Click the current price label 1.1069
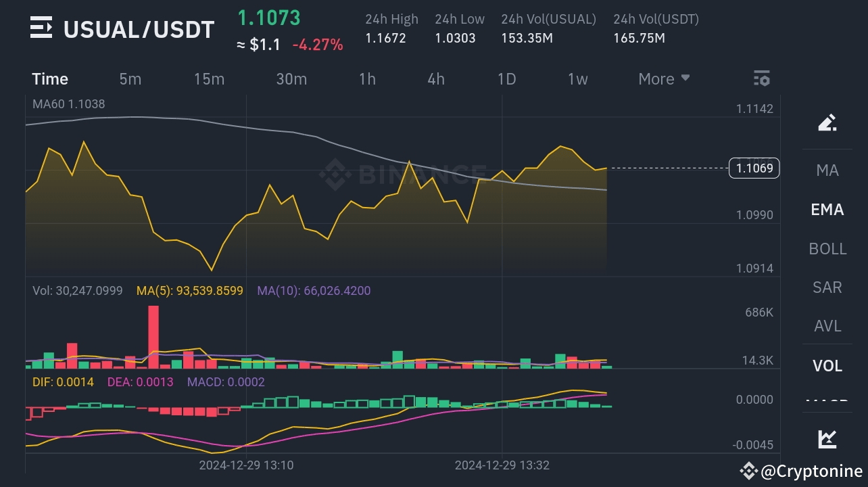This screenshot has height=487, width=868. (754, 168)
